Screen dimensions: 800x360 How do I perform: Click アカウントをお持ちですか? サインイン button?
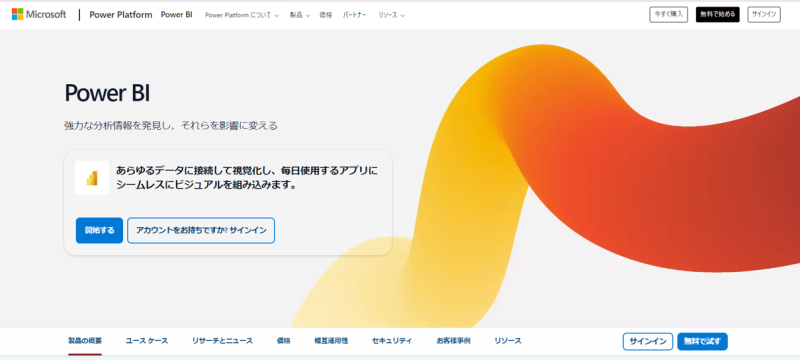201,230
